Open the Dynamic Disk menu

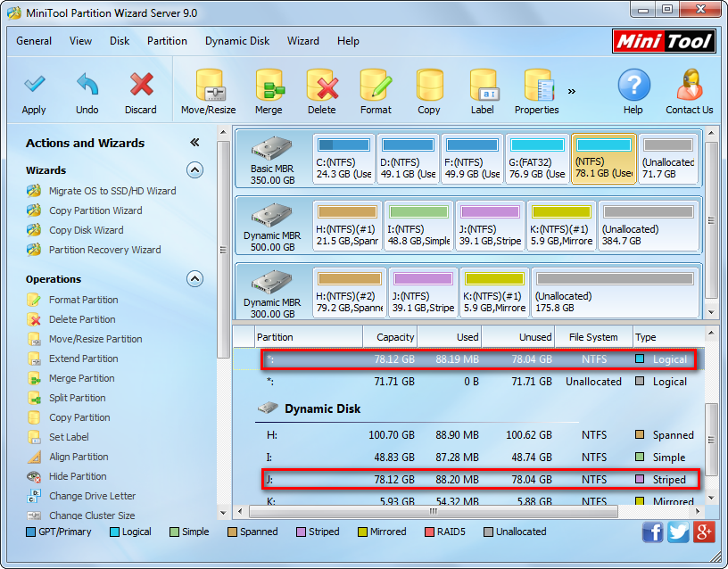coord(237,41)
